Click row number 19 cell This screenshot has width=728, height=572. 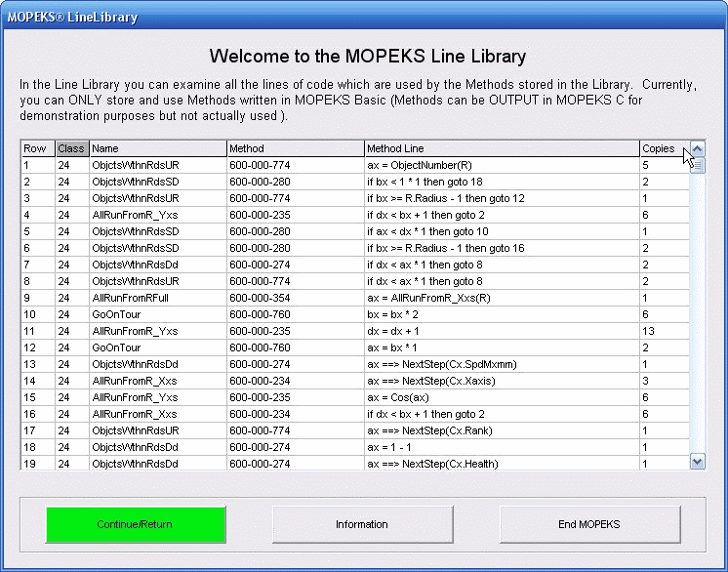(x=38, y=464)
